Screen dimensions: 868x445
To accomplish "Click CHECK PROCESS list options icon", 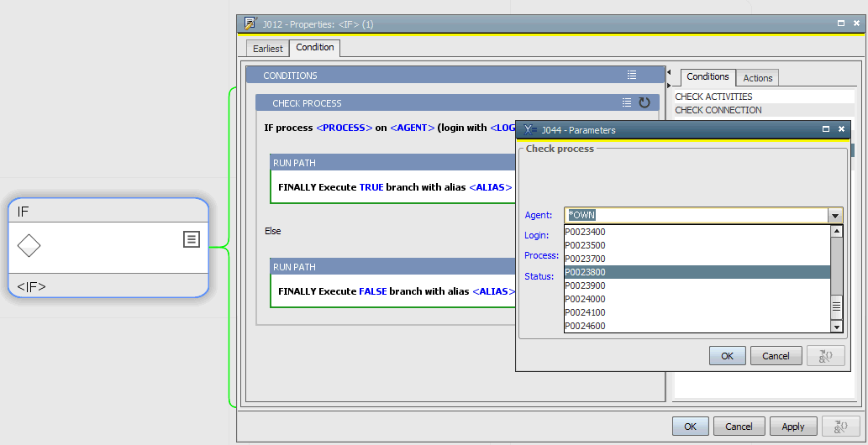I will point(627,102).
